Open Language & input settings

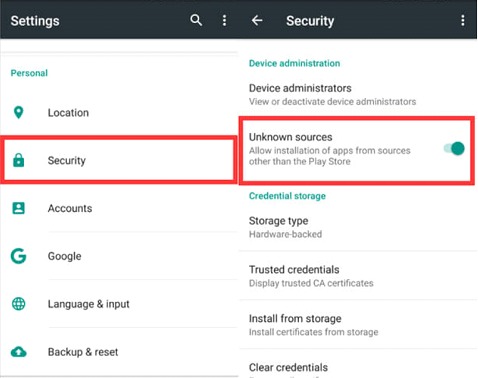tap(119, 304)
